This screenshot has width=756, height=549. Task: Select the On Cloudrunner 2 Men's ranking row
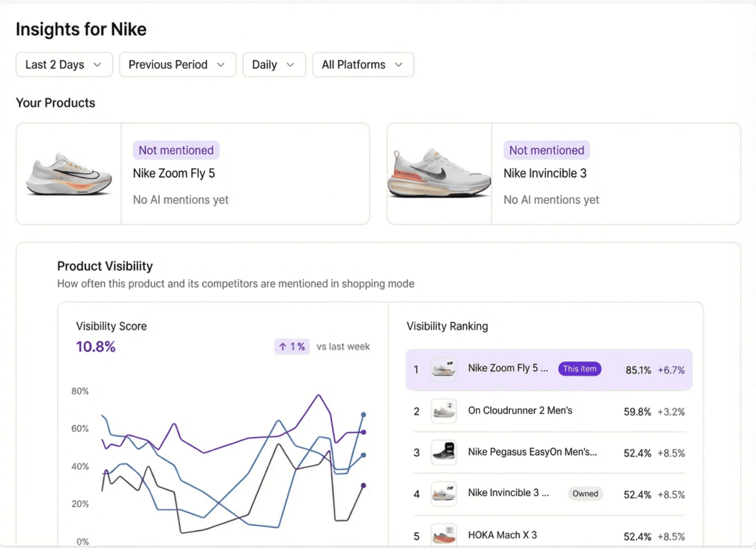coord(520,411)
